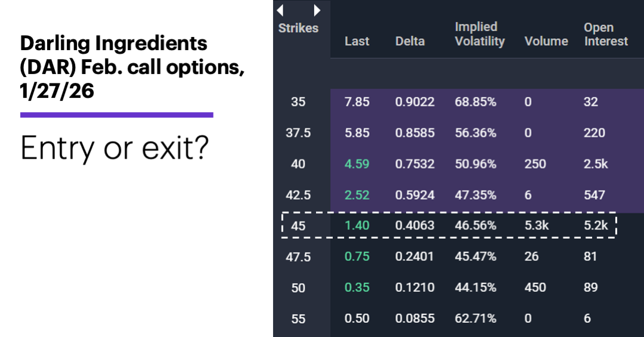The height and width of the screenshot is (337, 644).
Task: Sort by the Strikes column header
Action: tap(298, 28)
